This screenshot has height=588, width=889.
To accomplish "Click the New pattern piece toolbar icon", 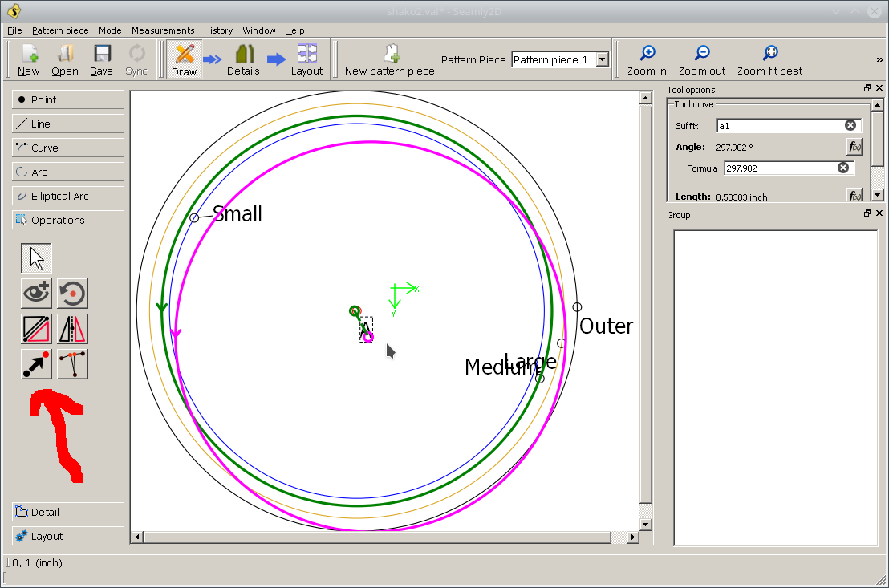I will (x=390, y=60).
